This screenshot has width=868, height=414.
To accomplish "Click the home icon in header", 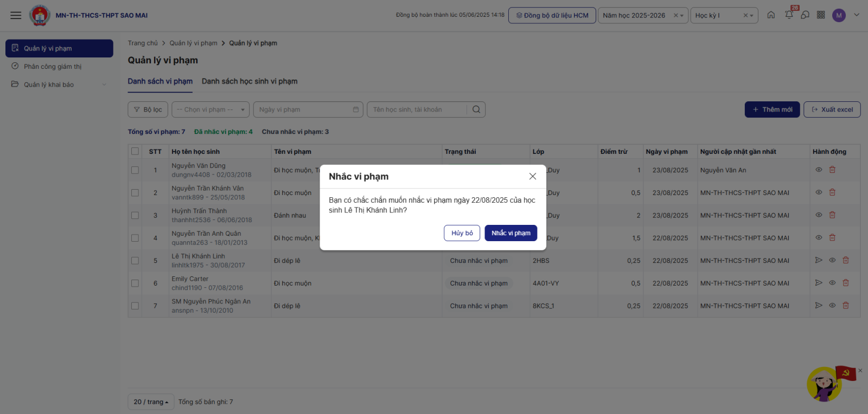I will point(771,15).
